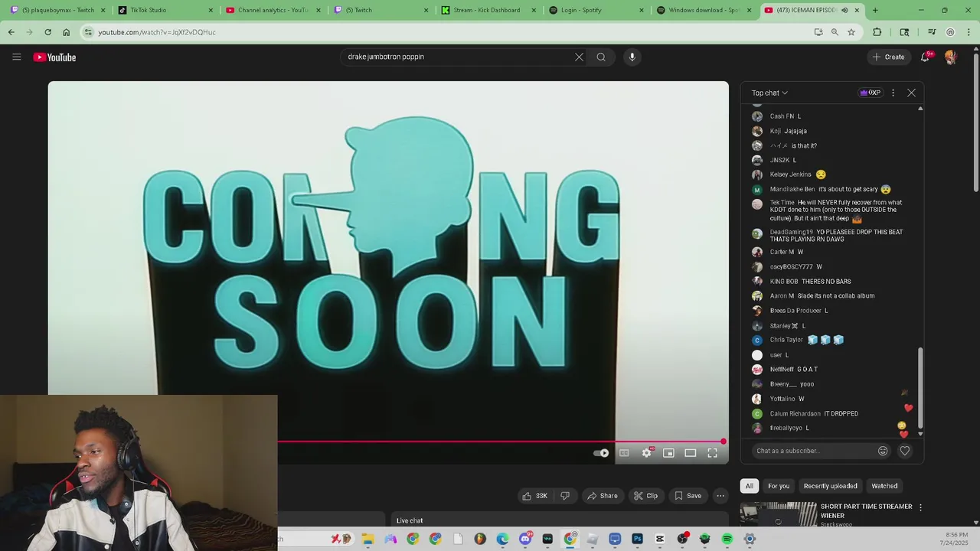
Task: Submit search with the magnifier button
Action: pos(601,57)
